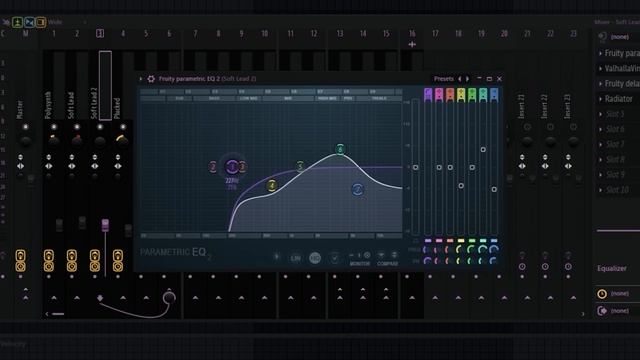
Task: Select blue EQ band node 7
Action: [x=358, y=189]
